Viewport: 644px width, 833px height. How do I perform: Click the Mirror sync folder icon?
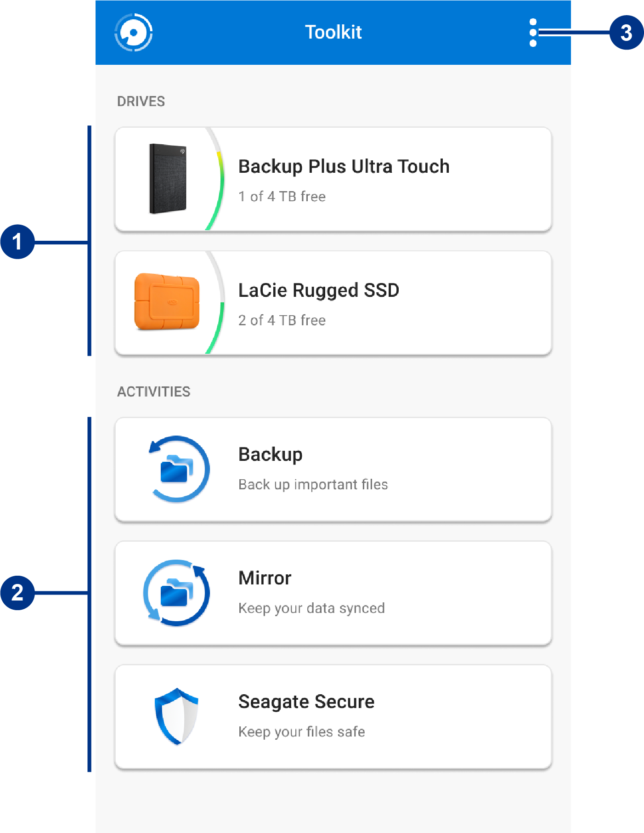[x=176, y=593]
